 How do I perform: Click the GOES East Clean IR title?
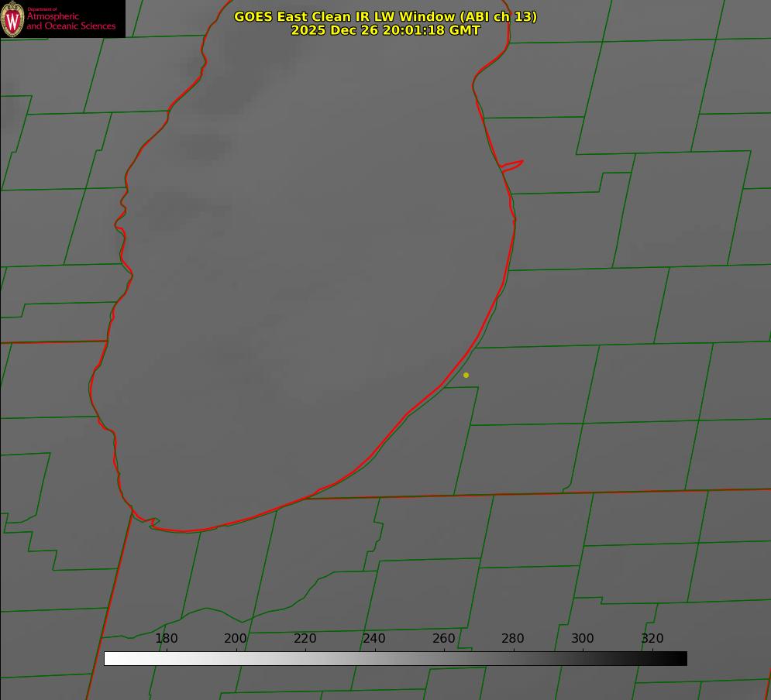coord(386,16)
